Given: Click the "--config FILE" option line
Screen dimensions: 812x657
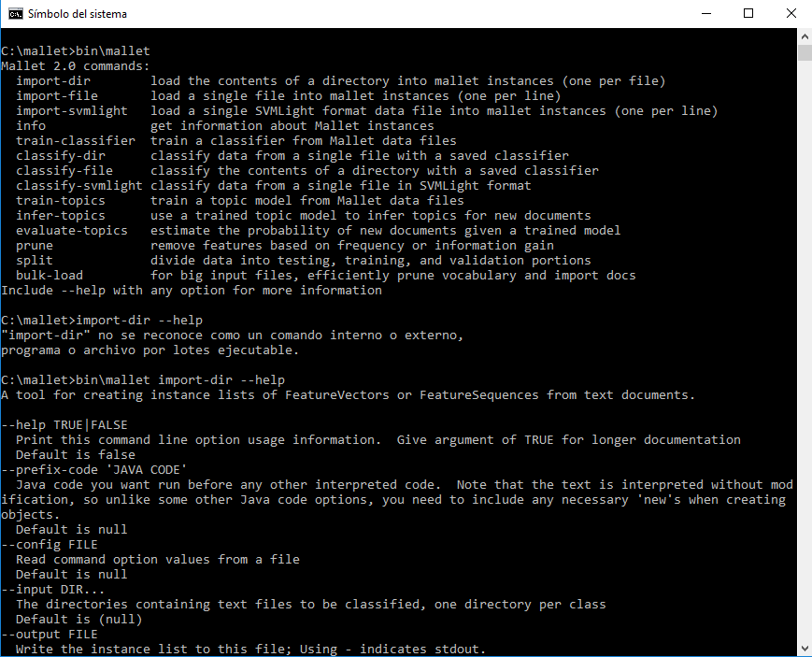Looking at the screenshot, I should [49, 545].
